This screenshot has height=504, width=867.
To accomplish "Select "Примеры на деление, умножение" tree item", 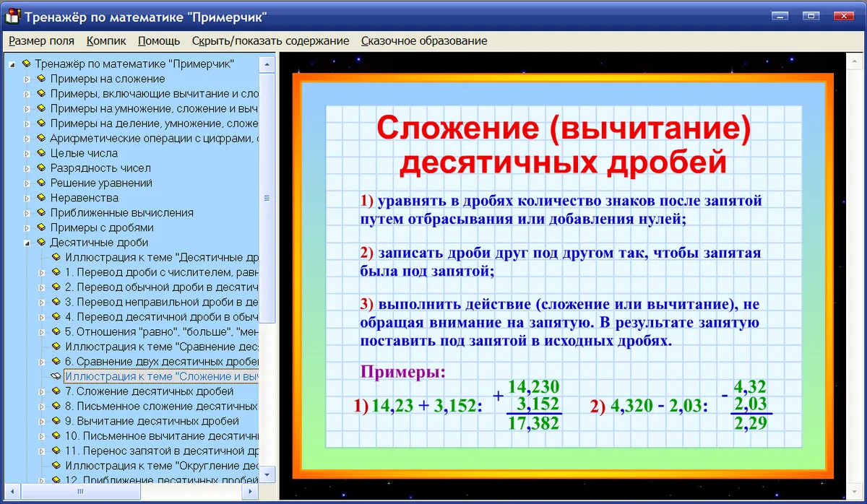I will point(154,123).
